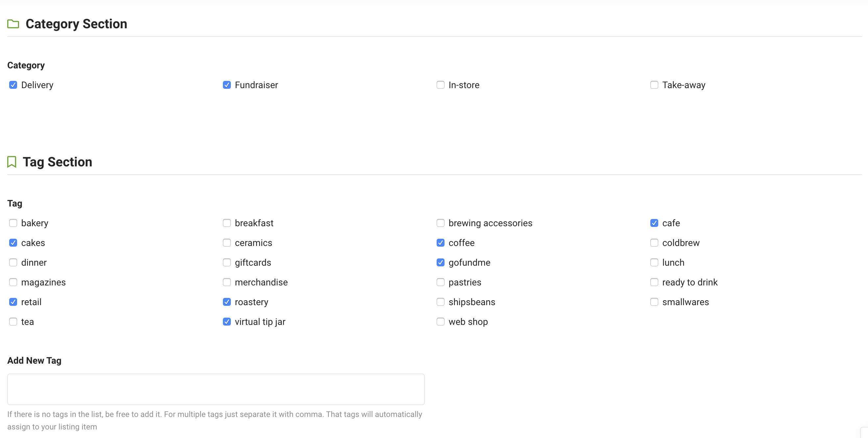This screenshot has width=868, height=438.
Task: Uncheck the gofundme tag
Action: [x=440, y=262]
